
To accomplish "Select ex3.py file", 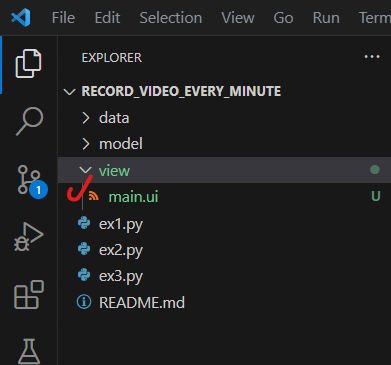I will 224,276.
